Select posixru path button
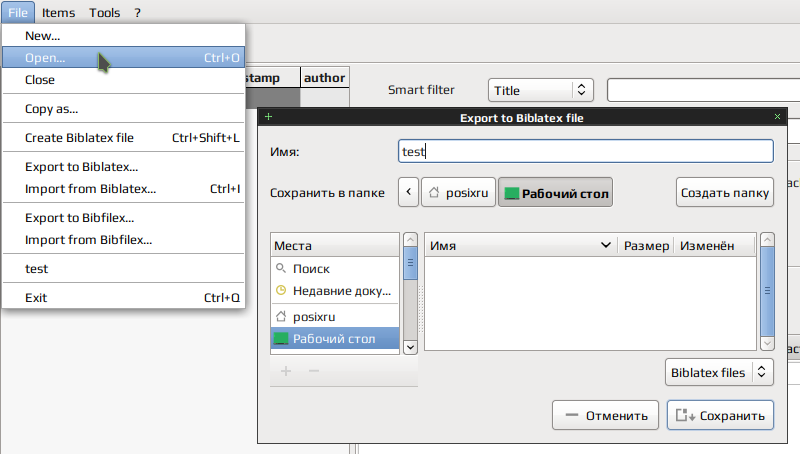The image size is (800, 454). 458,192
